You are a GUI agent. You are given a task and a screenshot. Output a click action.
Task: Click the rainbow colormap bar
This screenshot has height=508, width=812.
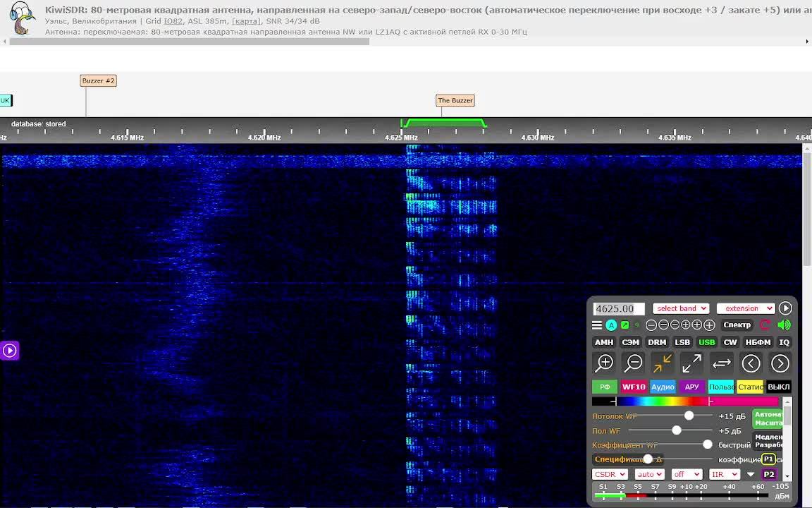tap(685, 401)
